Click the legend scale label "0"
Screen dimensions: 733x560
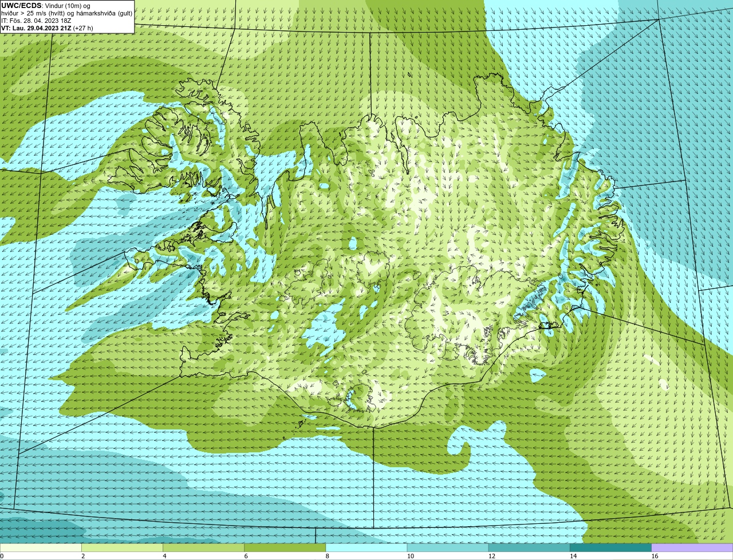click(2, 556)
